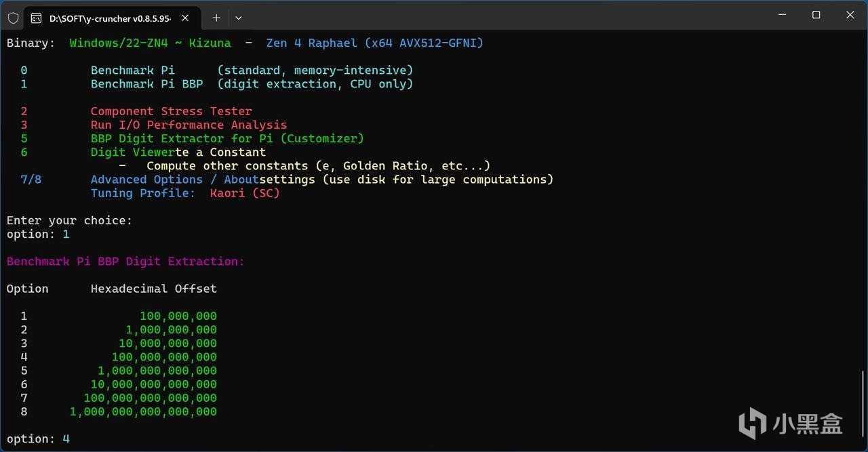Close the terminal window

click(850, 15)
